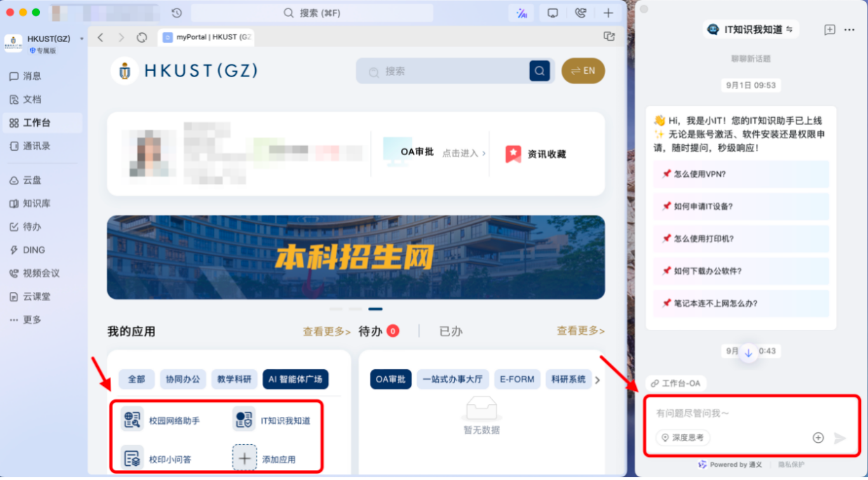
Task: Click the 如何申请IT设备? suggestion
Action: pyautogui.click(x=740, y=206)
